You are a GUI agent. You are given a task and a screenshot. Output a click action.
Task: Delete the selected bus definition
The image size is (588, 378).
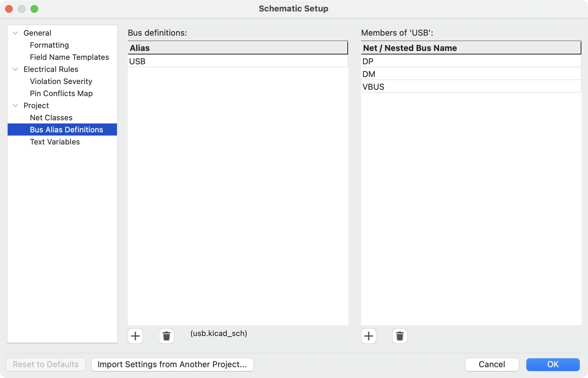[x=166, y=336]
